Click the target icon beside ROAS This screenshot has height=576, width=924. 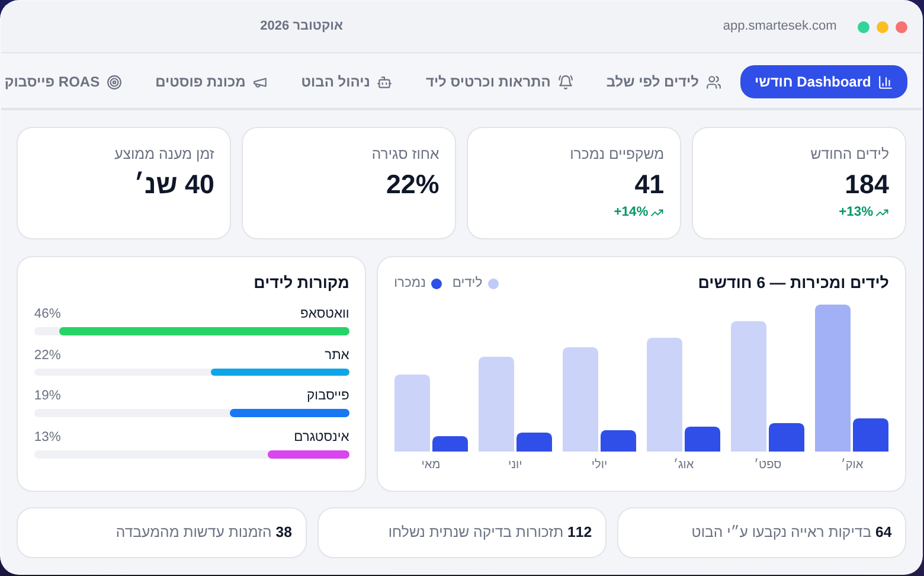114,82
